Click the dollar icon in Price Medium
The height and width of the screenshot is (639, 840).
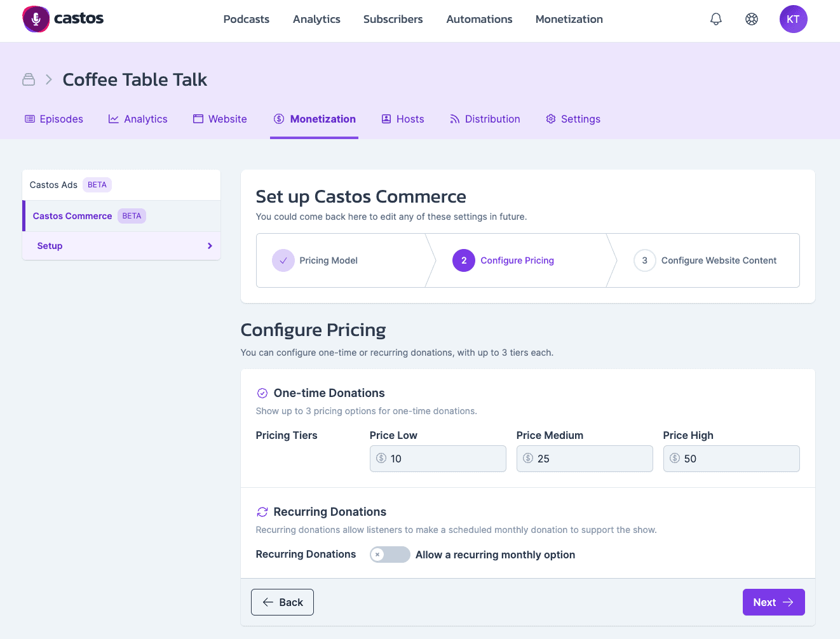(528, 458)
